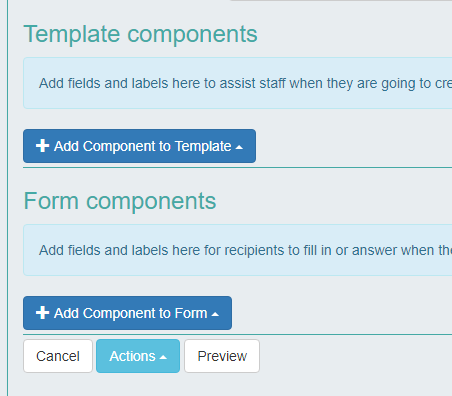
Task: Click the 'Actions' label text
Action: pos(132,356)
